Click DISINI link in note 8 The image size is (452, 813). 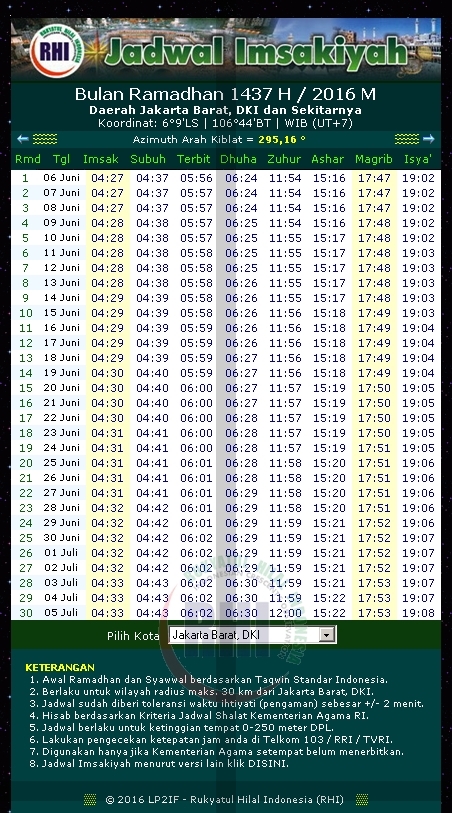pos(267,764)
